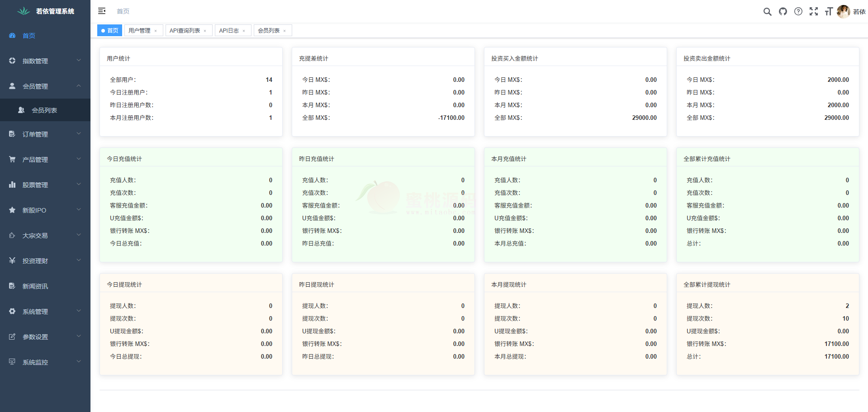Screen dimensions: 868x412
Task: Open the search magnifier icon
Action: [767, 12]
